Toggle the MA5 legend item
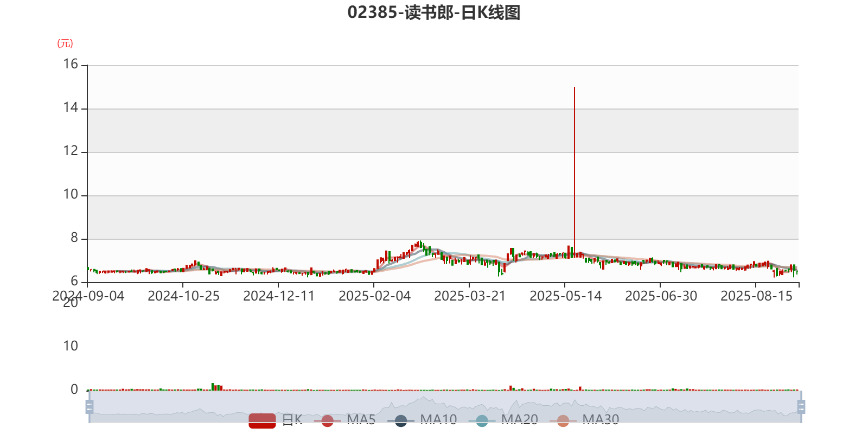The width and height of the screenshot is (868, 434). pos(344,420)
